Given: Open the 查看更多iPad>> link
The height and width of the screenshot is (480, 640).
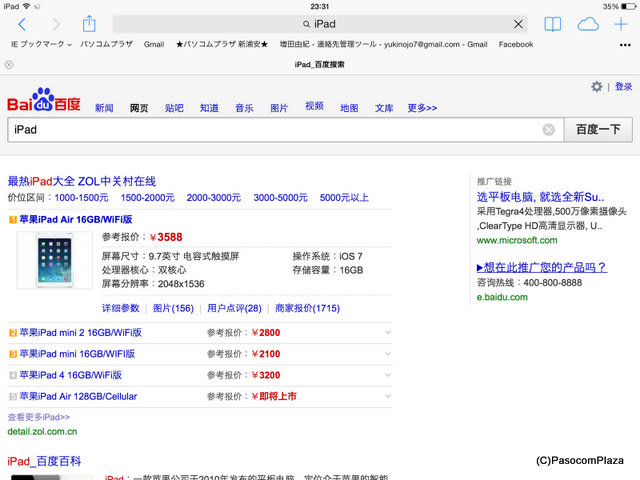Looking at the screenshot, I should pyautogui.click(x=39, y=417).
